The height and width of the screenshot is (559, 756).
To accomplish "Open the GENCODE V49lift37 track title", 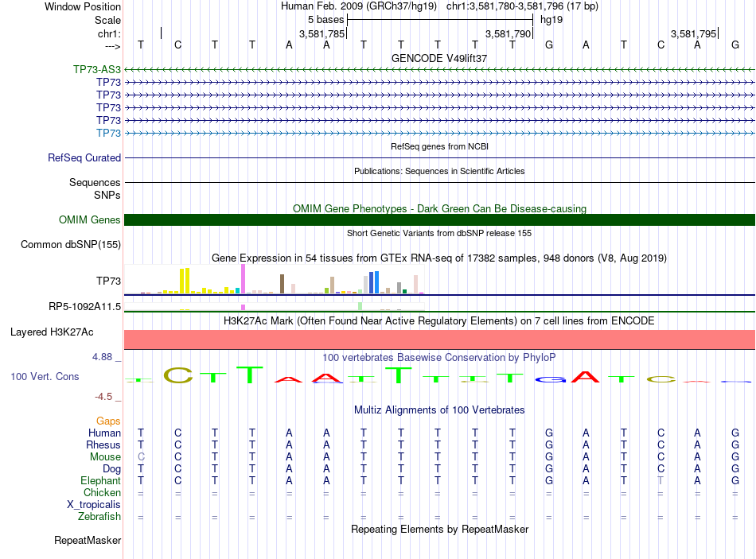I will [439, 58].
